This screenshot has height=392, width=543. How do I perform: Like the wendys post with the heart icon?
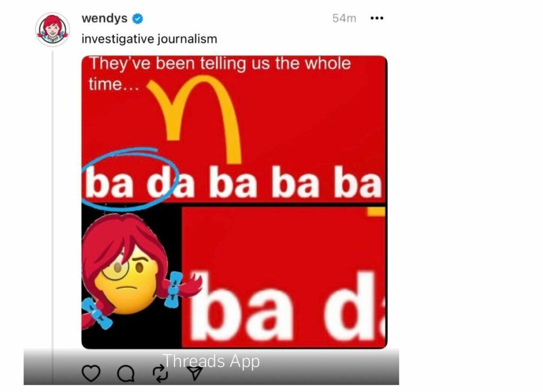tap(91, 373)
